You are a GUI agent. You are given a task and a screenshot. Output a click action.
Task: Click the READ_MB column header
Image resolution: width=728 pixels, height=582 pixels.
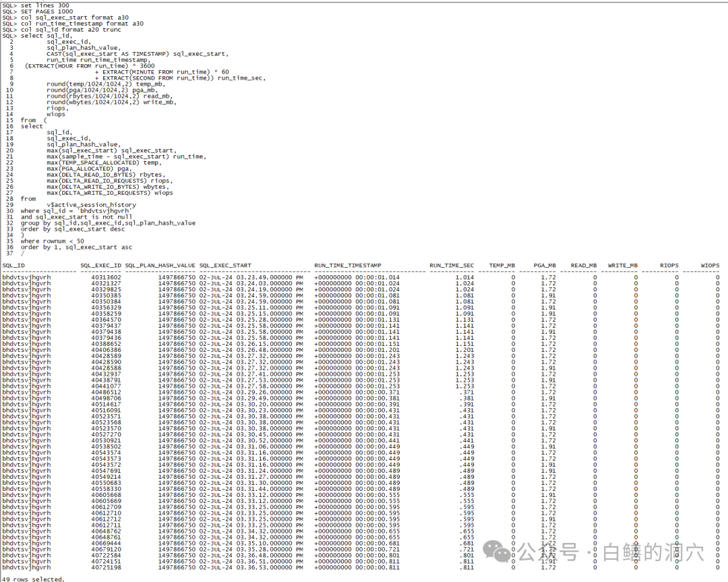pyautogui.click(x=583, y=266)
